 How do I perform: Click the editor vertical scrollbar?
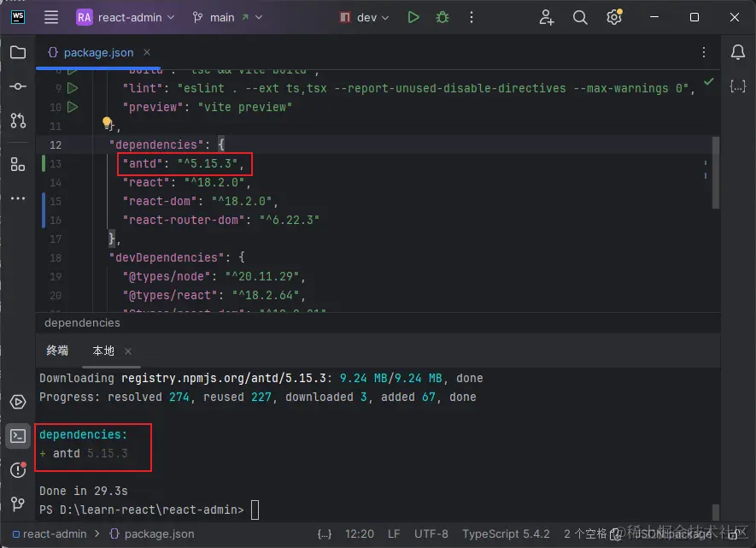[x=716, y=173]
